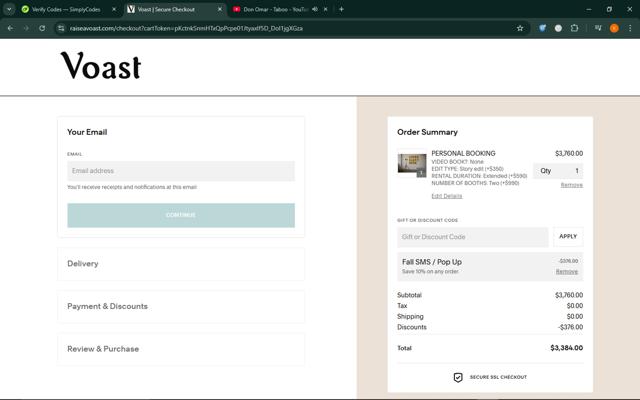Restore down the browser window
640x400 pixels.
click(609, 9)
